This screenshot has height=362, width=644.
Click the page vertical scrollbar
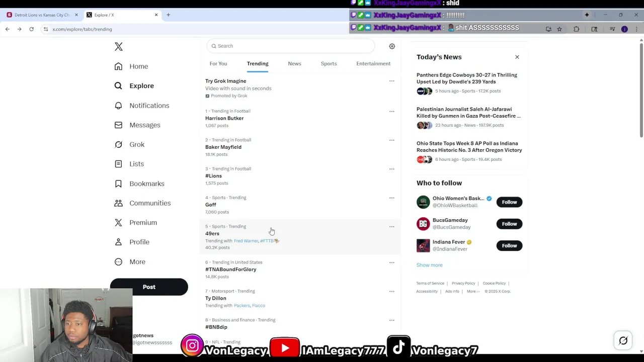pyautogui.click(x=641, y=90)
